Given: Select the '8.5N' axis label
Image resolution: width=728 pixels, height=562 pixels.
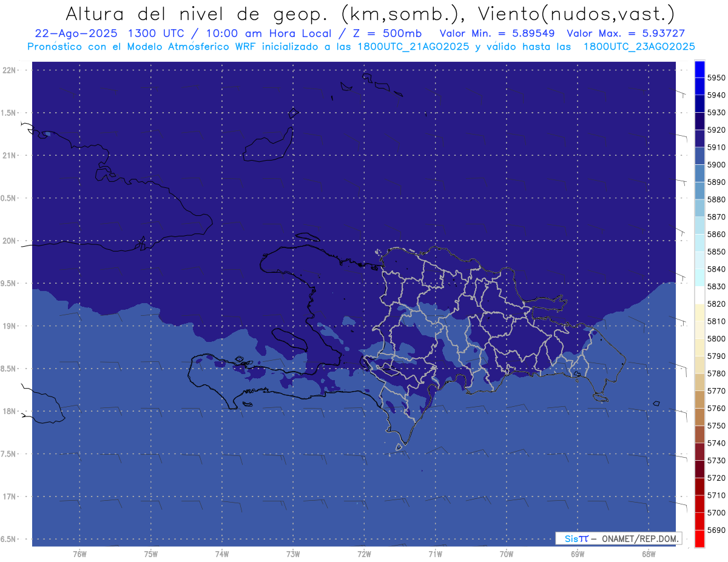Looking at the screenshot, I should pos(9,369).
